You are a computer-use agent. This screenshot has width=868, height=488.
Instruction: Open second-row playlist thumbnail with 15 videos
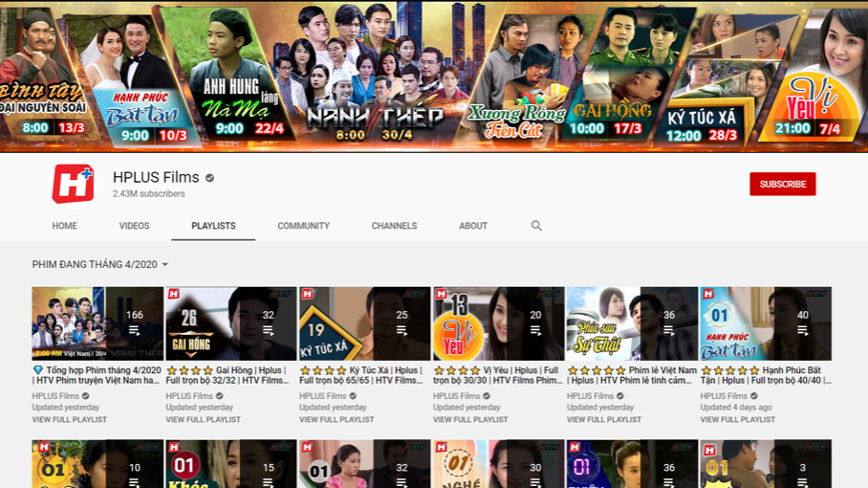pyautogui.click(x=230, y=464)
